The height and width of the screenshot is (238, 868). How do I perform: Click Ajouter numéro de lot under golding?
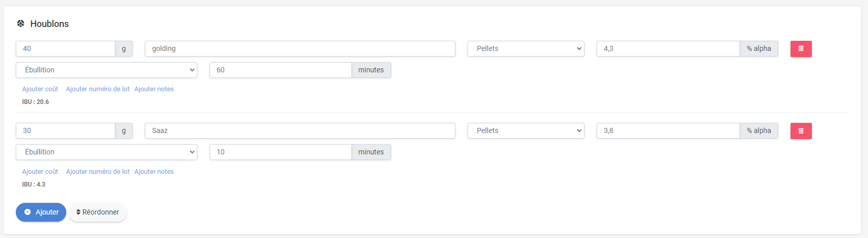coord(97,89)
